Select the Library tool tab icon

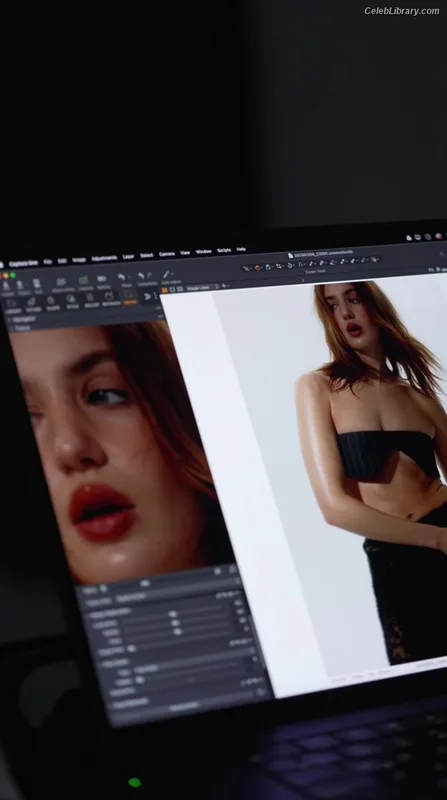(x=11, y=304)
